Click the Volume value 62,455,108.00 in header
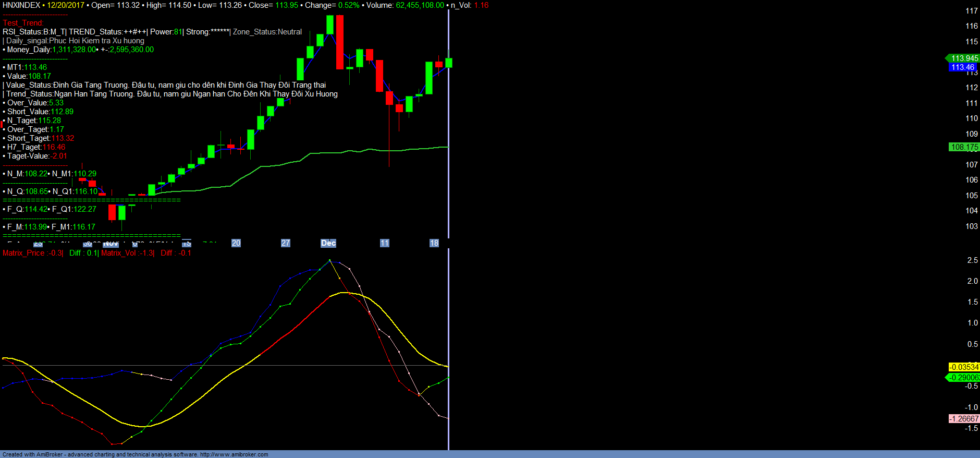The height and width of the screenshot is (458, 980). [420, 5]
